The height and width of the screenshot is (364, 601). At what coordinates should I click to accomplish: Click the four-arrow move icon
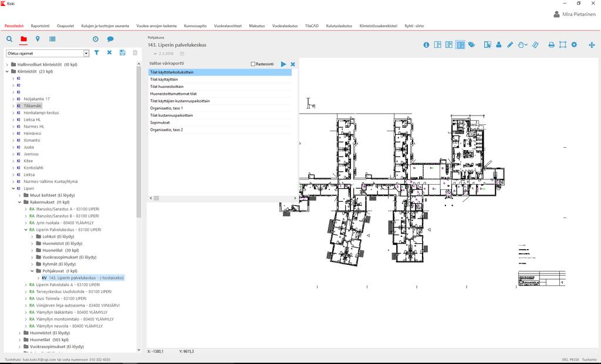pyautogui.click(x=592, y=45)
